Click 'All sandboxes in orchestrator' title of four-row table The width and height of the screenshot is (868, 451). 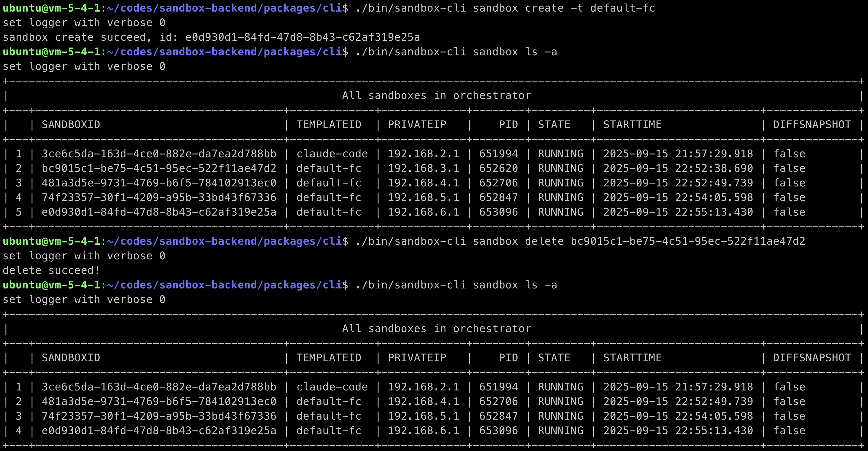coord(436,329)
